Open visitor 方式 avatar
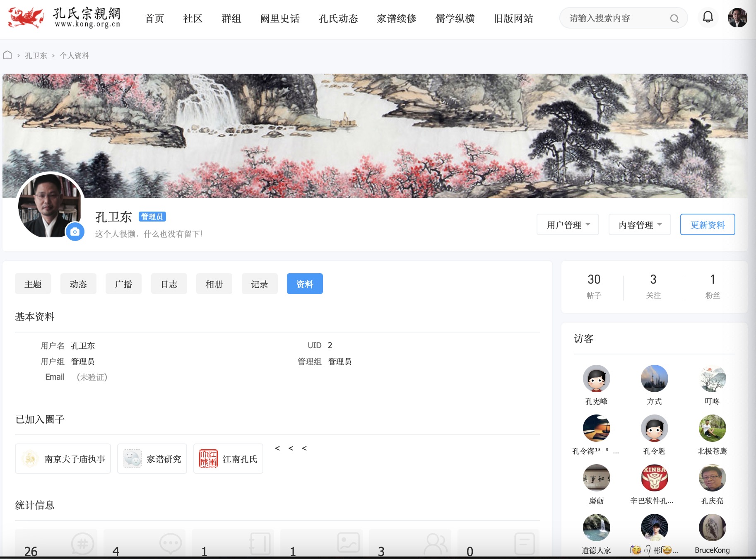Screen dimensions: 756x559 coord(654,378)
